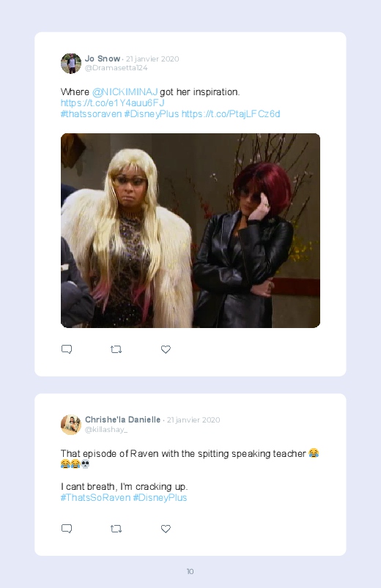The height and width of the screenshot is (588, 381).
Task: Reply to Chrishe'la Danielle's tweet
Action: (x=67, y=529)
